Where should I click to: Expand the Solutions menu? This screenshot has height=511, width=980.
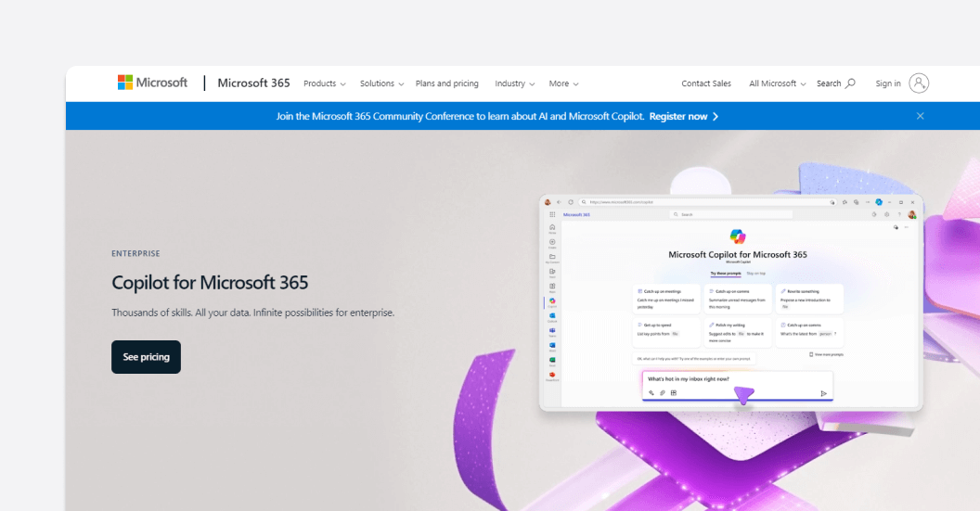point(381,83)
